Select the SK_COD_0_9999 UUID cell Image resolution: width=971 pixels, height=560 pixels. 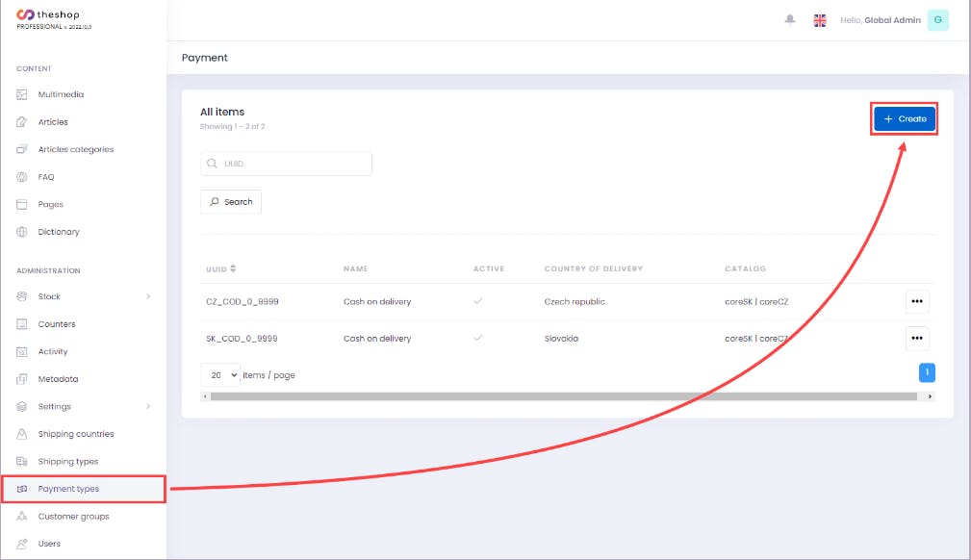[x=242, y=339]
